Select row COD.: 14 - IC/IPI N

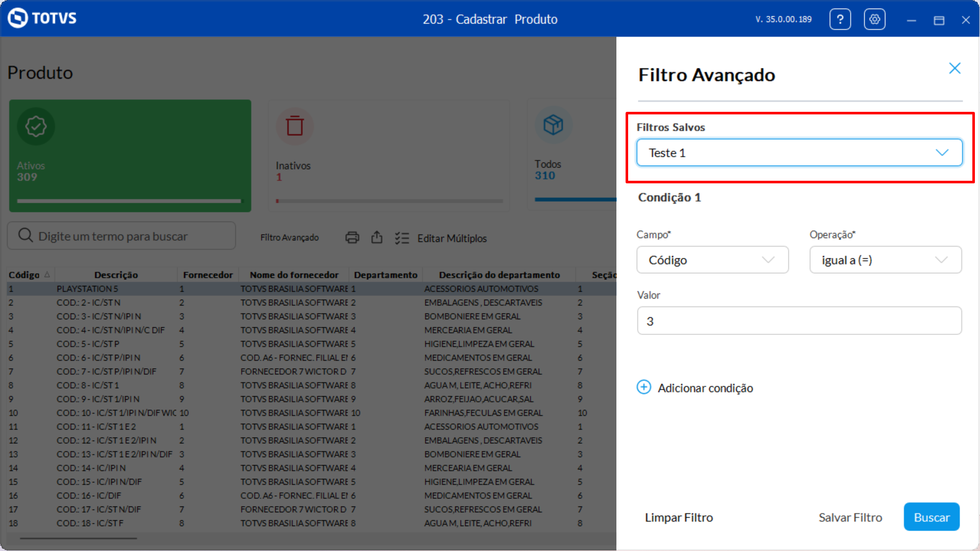[x=312, y=468]
